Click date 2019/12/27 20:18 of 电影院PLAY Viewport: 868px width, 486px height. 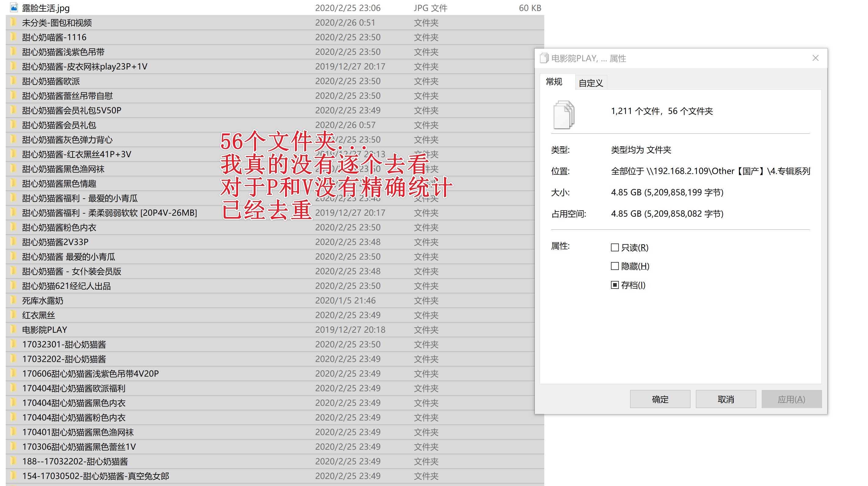point(350,330)
